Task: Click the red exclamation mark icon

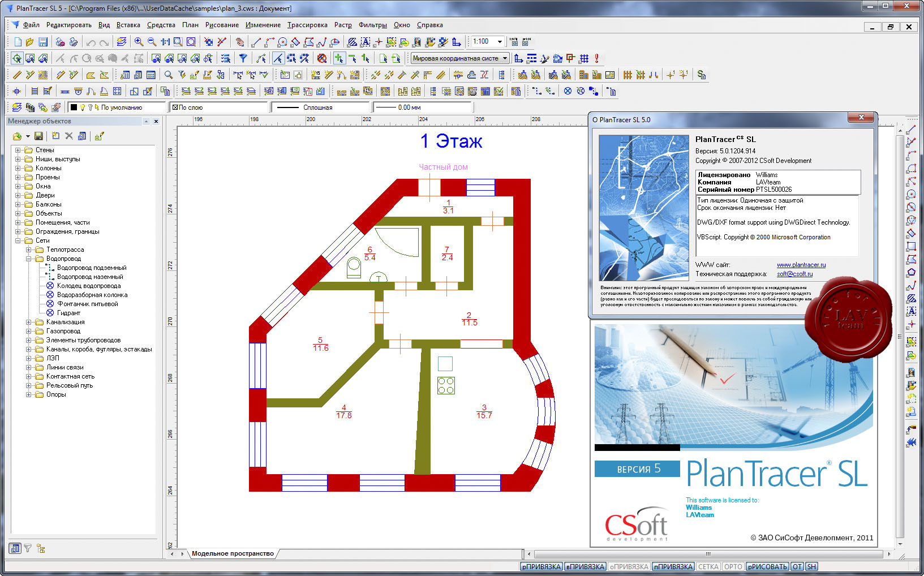Action: (596, 58)
